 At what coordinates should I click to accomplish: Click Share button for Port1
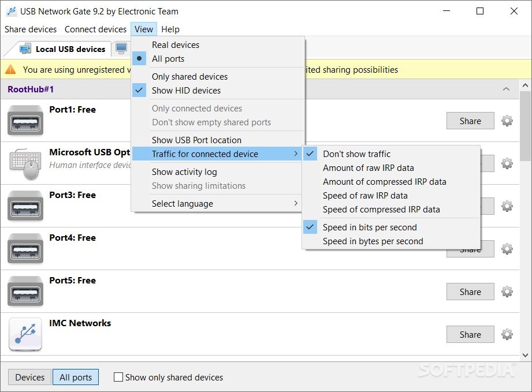[x=470, y=121]
